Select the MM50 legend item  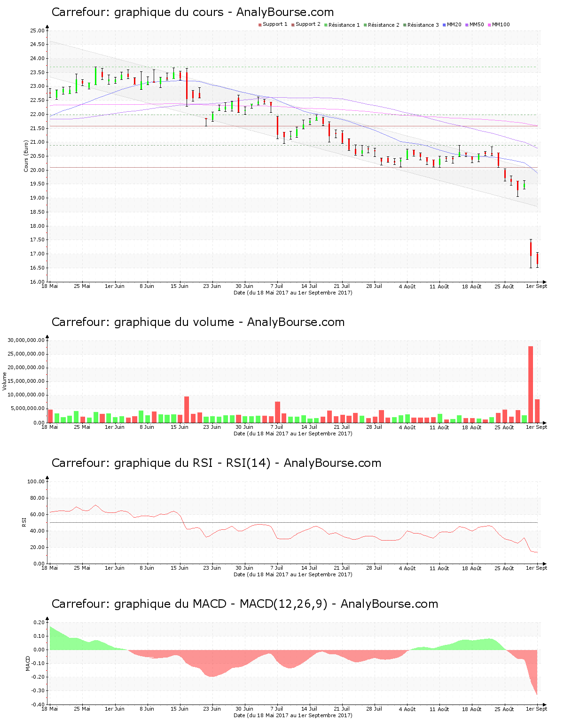pyautogui.click(x=476, y=25)
